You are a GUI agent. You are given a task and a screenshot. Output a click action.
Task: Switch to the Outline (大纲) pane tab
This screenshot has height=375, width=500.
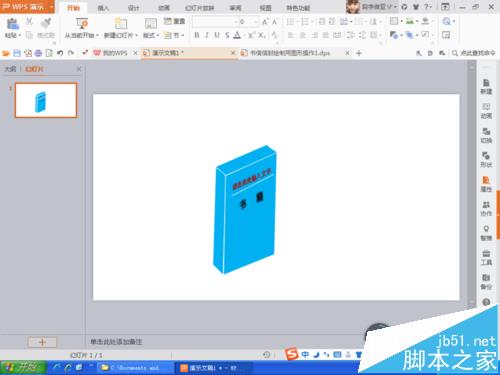coord(10,69)
